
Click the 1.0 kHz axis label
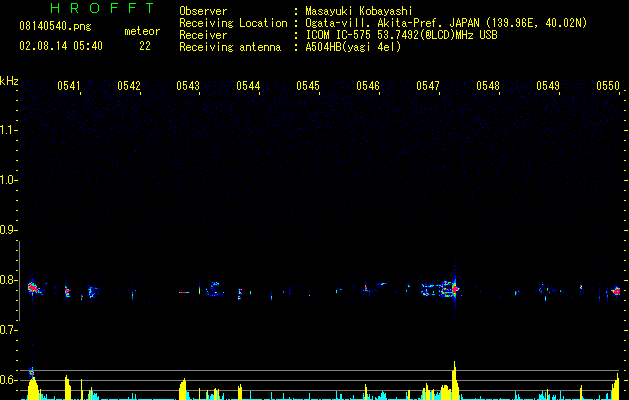pyautogui.click(x=8, y=180)
